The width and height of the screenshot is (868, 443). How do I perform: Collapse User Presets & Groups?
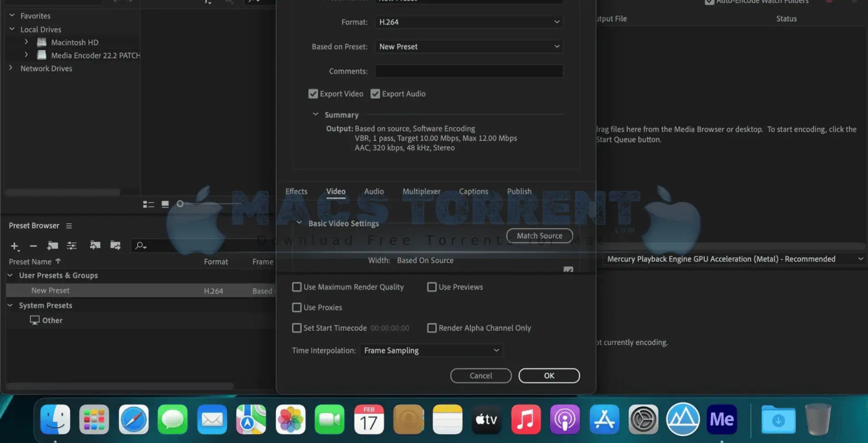tap(10, 275)
